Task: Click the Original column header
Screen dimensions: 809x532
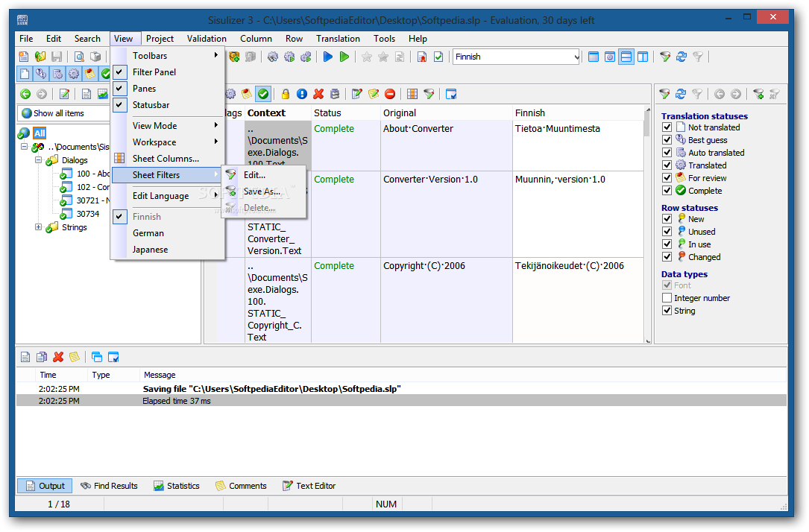Action: tap(447, 113)
